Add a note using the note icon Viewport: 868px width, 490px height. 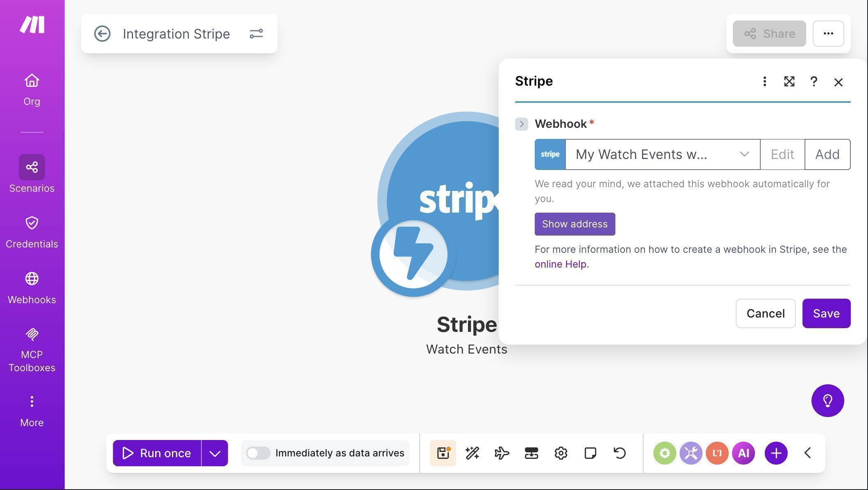point(590,453)
